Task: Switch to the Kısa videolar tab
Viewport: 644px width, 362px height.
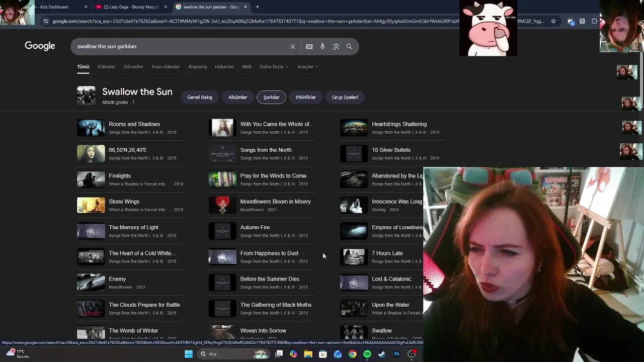Action: pos(166,66)
